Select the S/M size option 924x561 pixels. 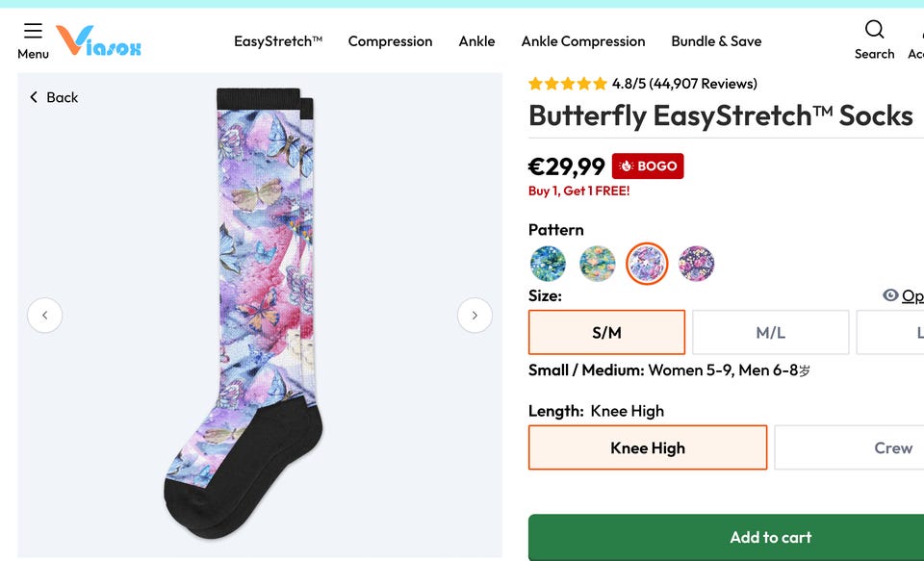606,333
